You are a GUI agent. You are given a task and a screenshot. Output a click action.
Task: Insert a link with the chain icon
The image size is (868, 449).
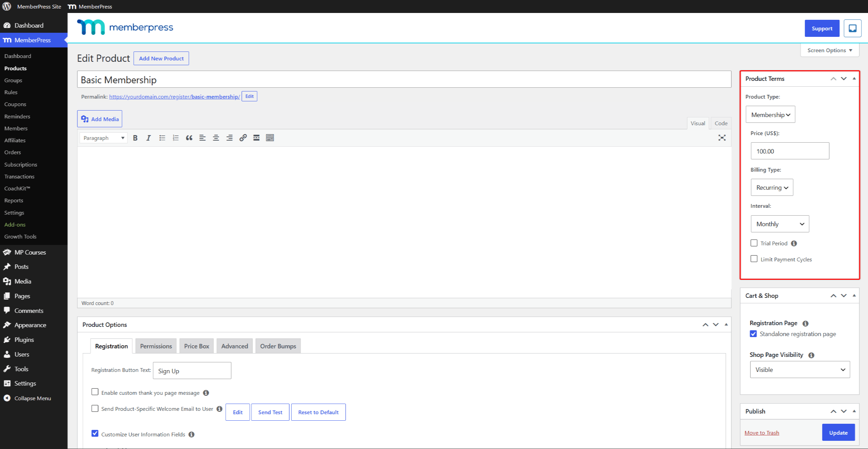coord(243,138)
